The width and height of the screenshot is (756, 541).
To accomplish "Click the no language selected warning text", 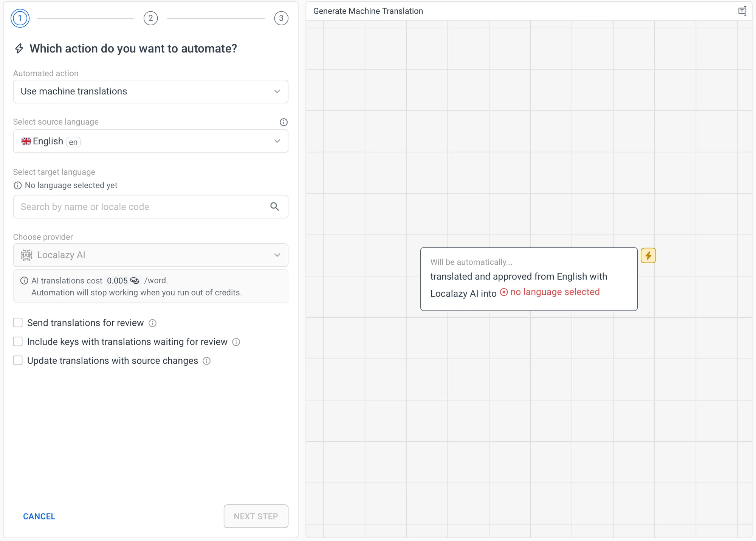I will click(554, 292).
